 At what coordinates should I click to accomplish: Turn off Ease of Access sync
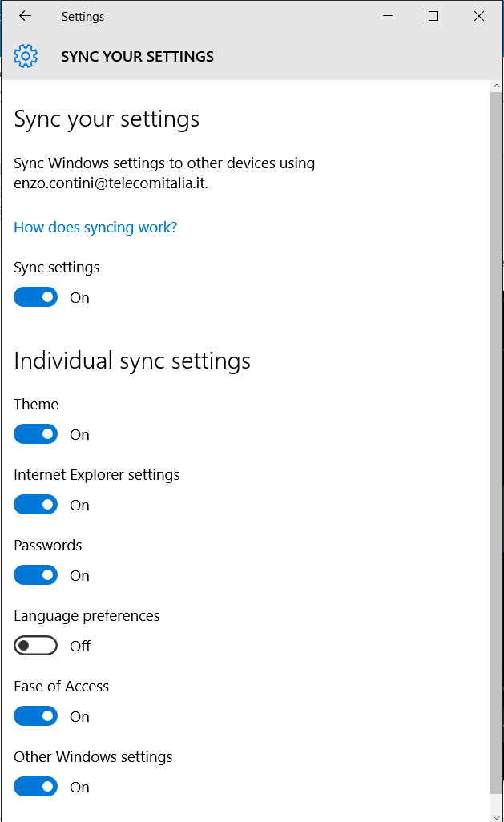coord(36,716)
